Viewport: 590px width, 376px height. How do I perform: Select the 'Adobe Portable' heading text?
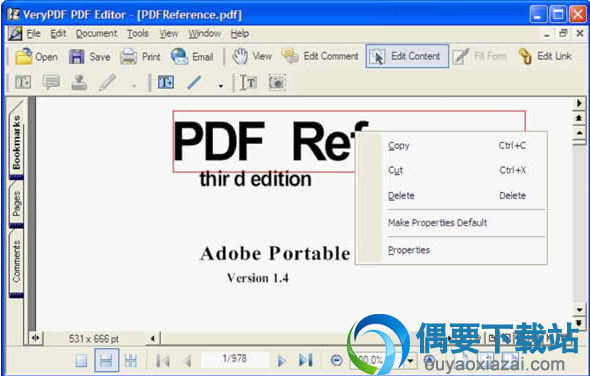click(275, 253)
